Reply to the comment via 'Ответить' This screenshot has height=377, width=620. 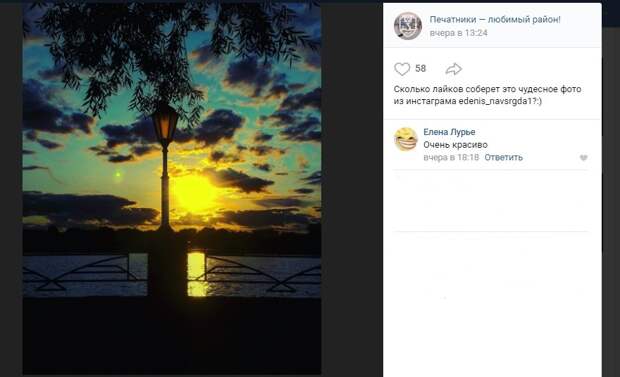pos(503,157)
